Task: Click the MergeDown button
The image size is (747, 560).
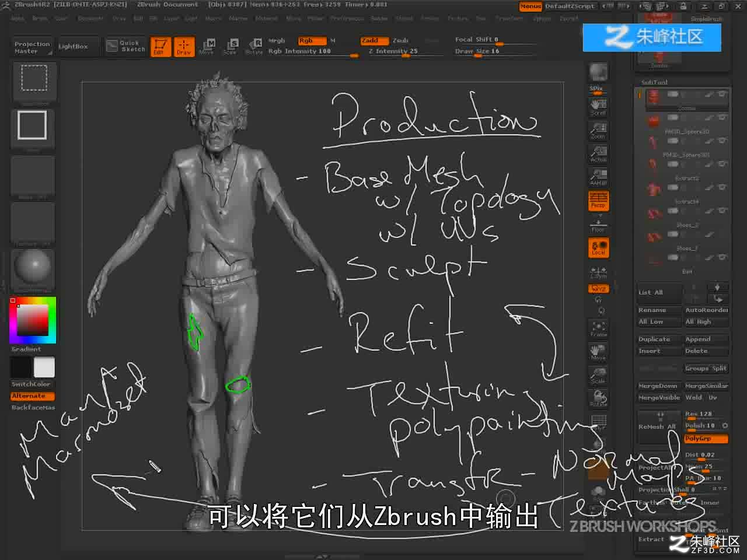Action: [659, 386]
